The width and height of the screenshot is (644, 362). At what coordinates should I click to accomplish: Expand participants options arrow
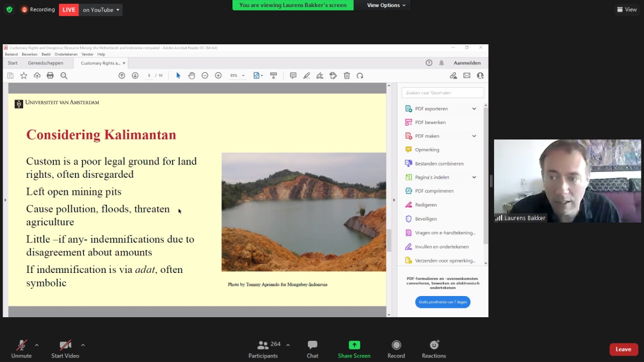click(x=288, y=345)
